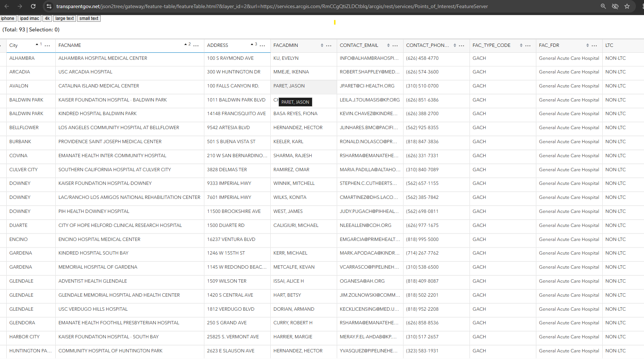
Task: Click the tracking protection eye icon
Action: coord(615,6)
